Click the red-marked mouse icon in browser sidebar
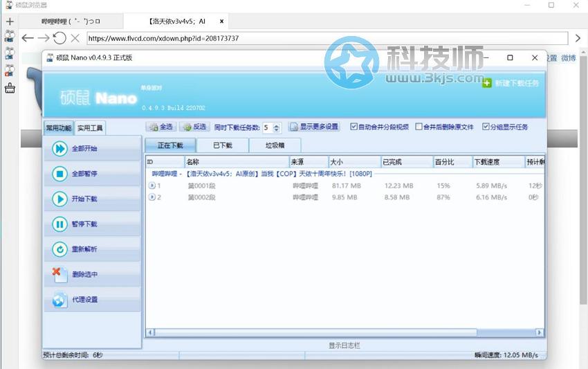This screenshot has width=588, height=369. pyautogui.click(x=10, y=71)
